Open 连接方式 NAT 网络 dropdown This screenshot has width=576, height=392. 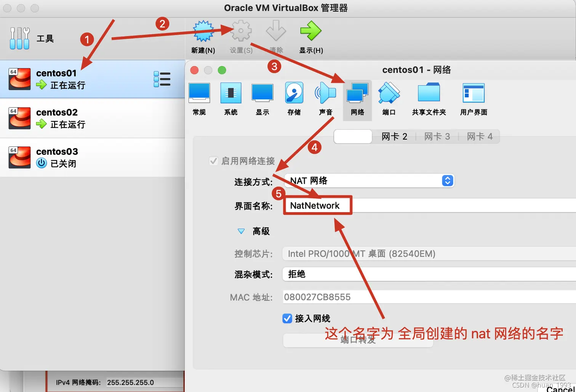click(369, 181)
